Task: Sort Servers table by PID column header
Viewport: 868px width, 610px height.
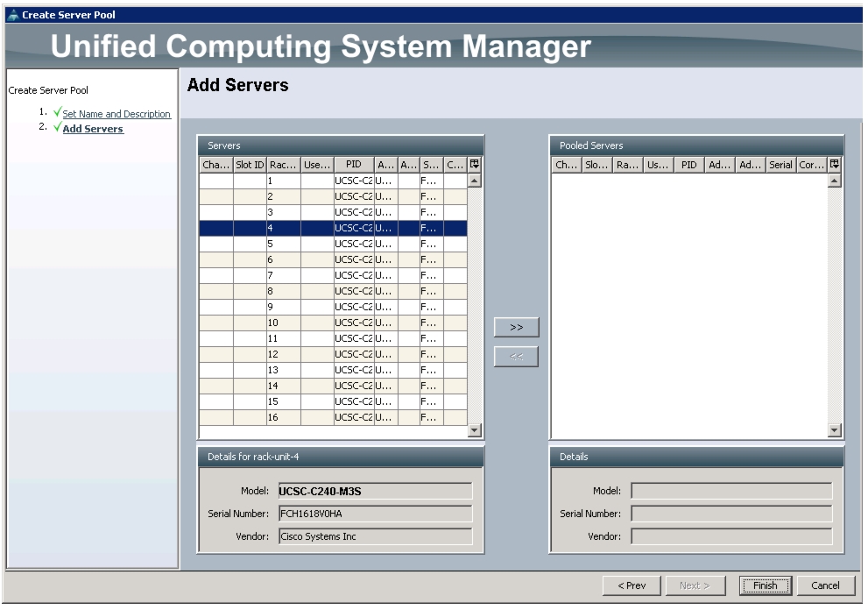Action: click(354, 165)
